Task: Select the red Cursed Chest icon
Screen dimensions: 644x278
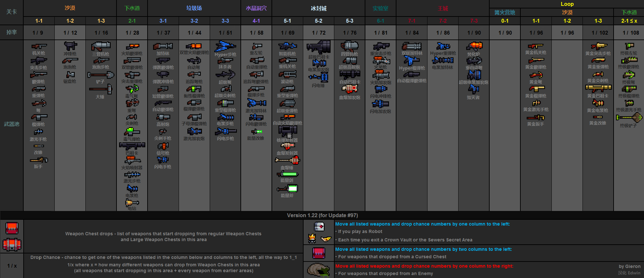Action: (x=319, y=253)
